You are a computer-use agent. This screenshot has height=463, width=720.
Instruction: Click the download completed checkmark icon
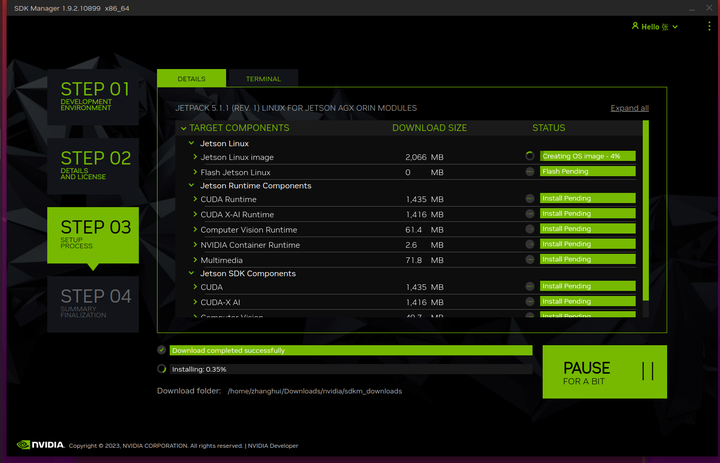click(x=161, y=350)
